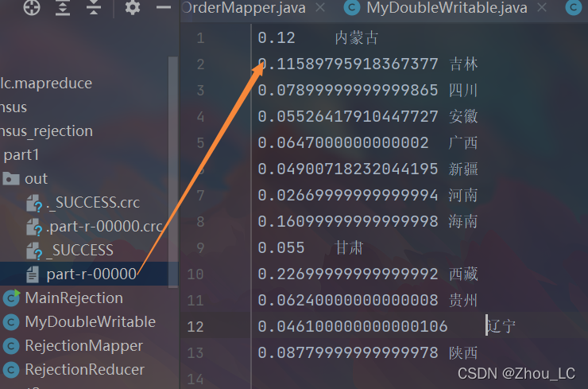Click the out folder icon
The height and width of the screenshot is (389, 588).
(11, 179)
